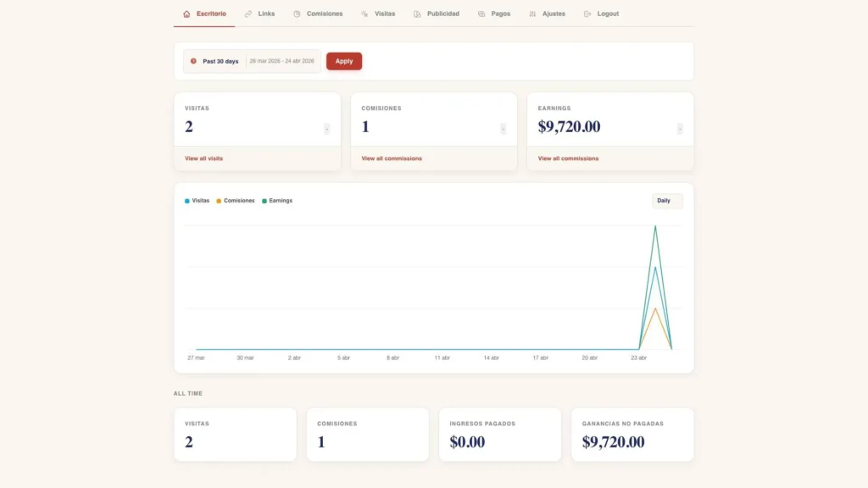Click the chain icon next to Links
This screenshot has height=488, width=868.
pos(248,14)
